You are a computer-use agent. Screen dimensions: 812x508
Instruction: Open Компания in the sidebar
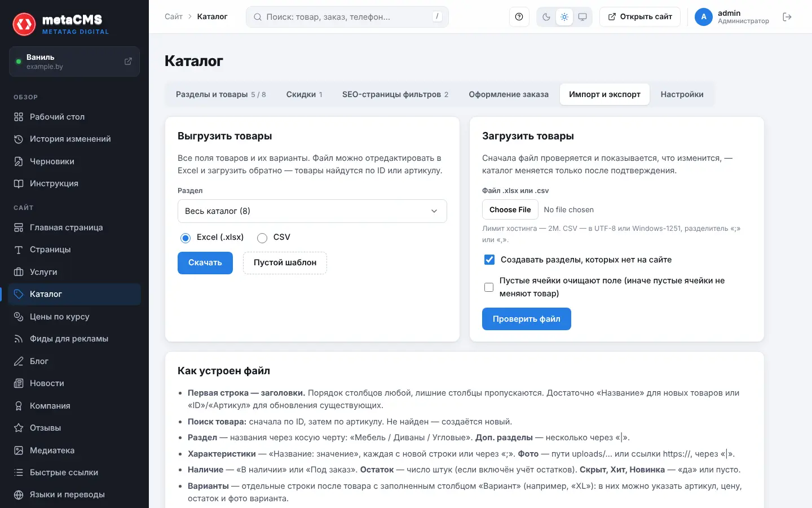coord(74,406)
